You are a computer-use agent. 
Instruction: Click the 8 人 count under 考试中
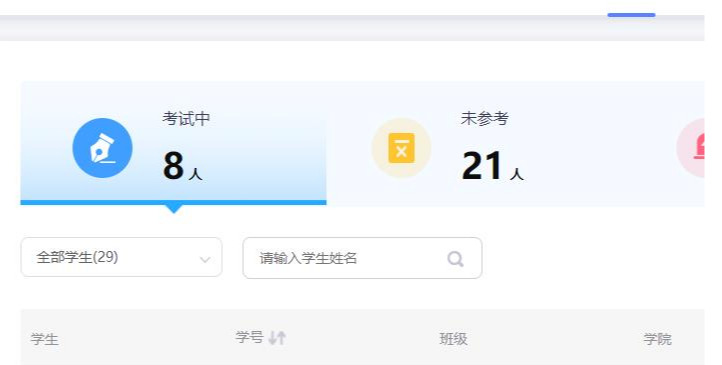coord(182,166)
